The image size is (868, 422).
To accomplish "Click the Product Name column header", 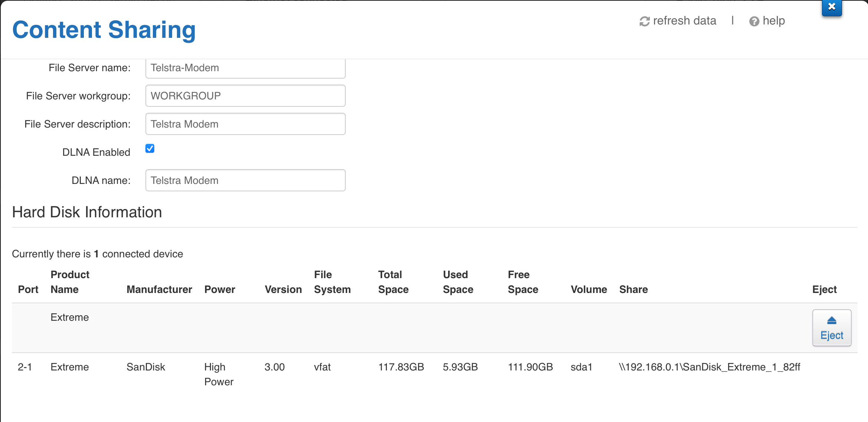I will pyautogui.click(x=70, y=282).
